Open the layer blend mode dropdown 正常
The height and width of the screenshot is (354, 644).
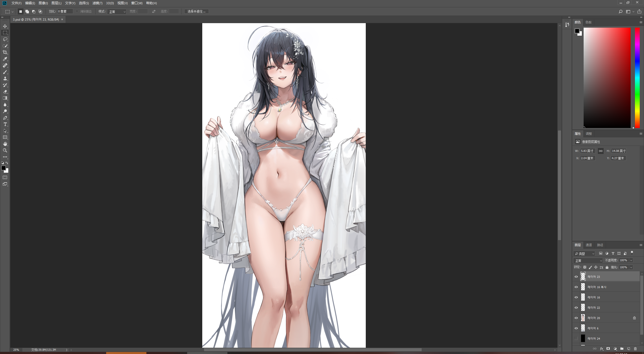(588, 260)
